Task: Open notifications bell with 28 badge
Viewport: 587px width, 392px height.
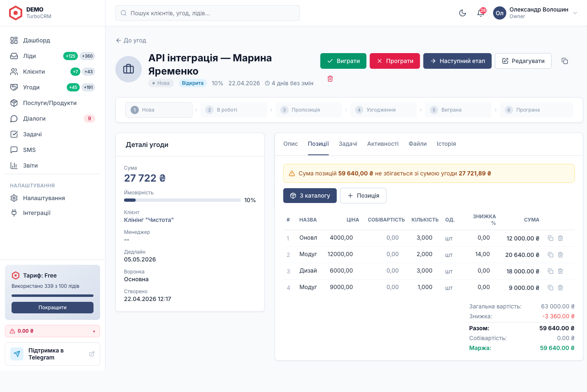Action: pyautogui.click(x=481, y=13)
